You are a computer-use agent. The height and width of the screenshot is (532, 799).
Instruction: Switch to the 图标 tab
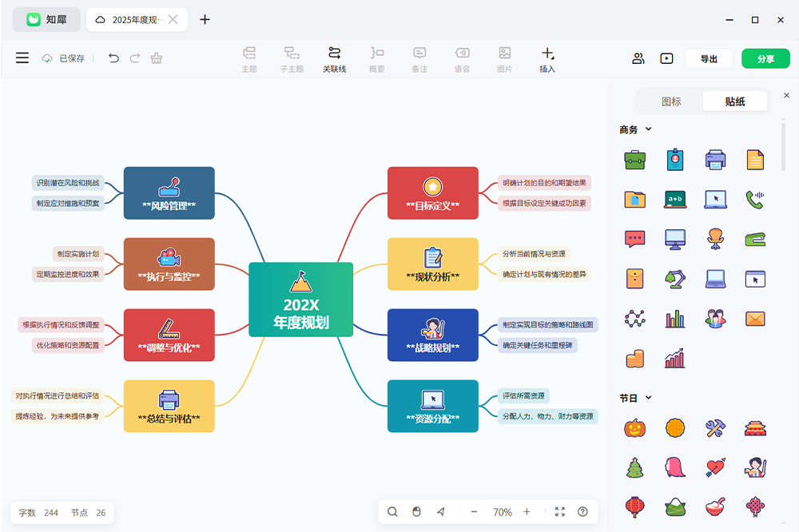[671, 101]
